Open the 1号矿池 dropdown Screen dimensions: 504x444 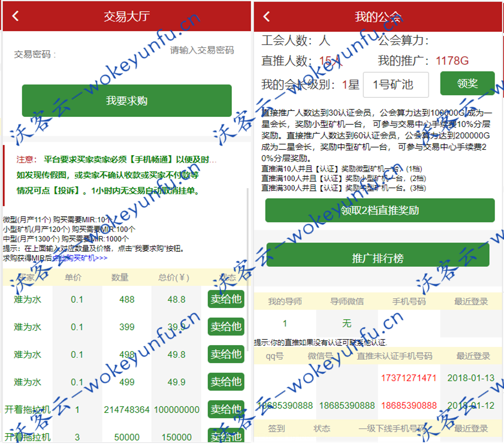(396, 85)
